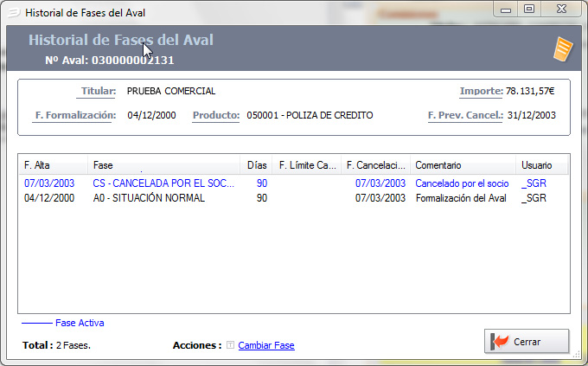
Task: Click the Días column header
Action: [x=257, y=165]
